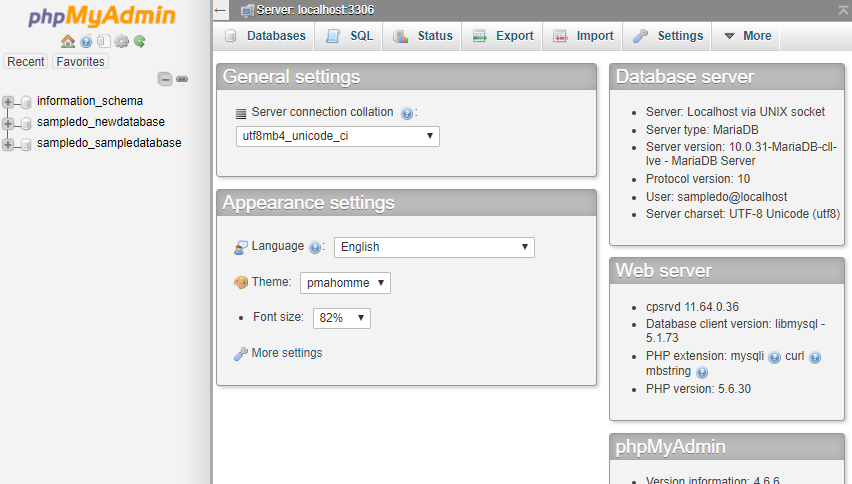This screenshot has height=484, width=852.
Task: Reload navigation panel with green refresh icon
Action: coord(140,41)
